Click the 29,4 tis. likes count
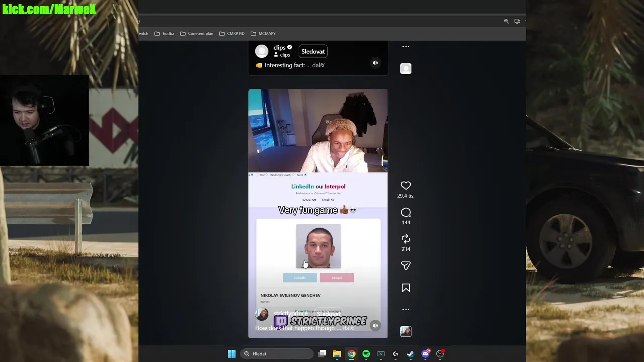 pyautogui.click(x=406, y=196)
